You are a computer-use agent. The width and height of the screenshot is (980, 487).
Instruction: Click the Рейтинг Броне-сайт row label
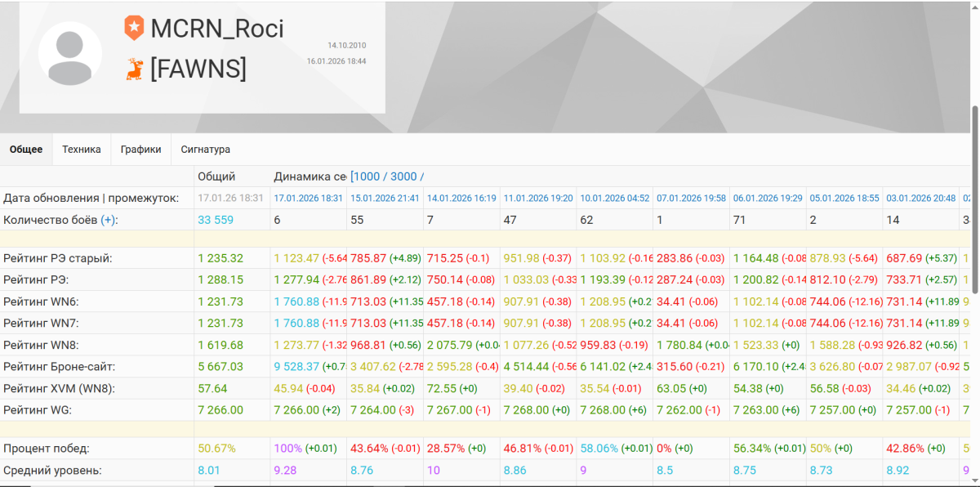point(60,367)
